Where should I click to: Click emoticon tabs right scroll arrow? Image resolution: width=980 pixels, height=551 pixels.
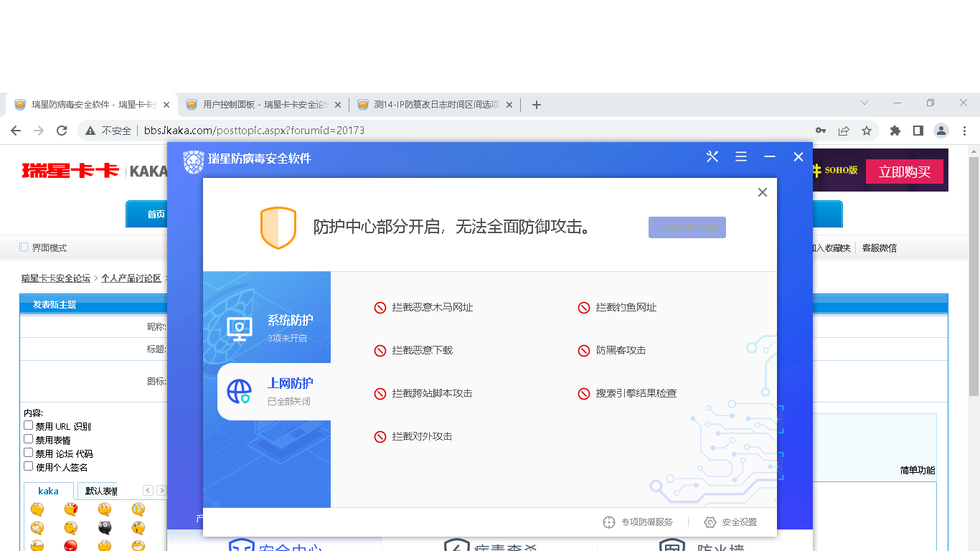point(161,491)
